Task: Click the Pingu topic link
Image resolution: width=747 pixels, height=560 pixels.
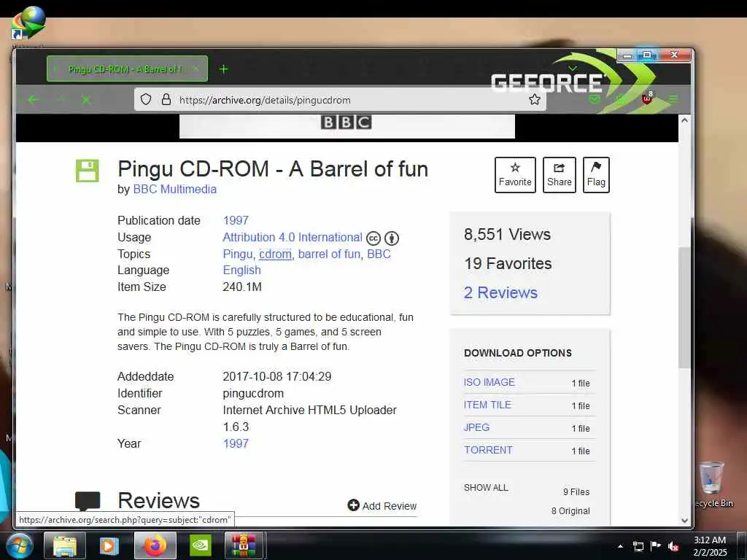Action: click(x=238, y=254)
